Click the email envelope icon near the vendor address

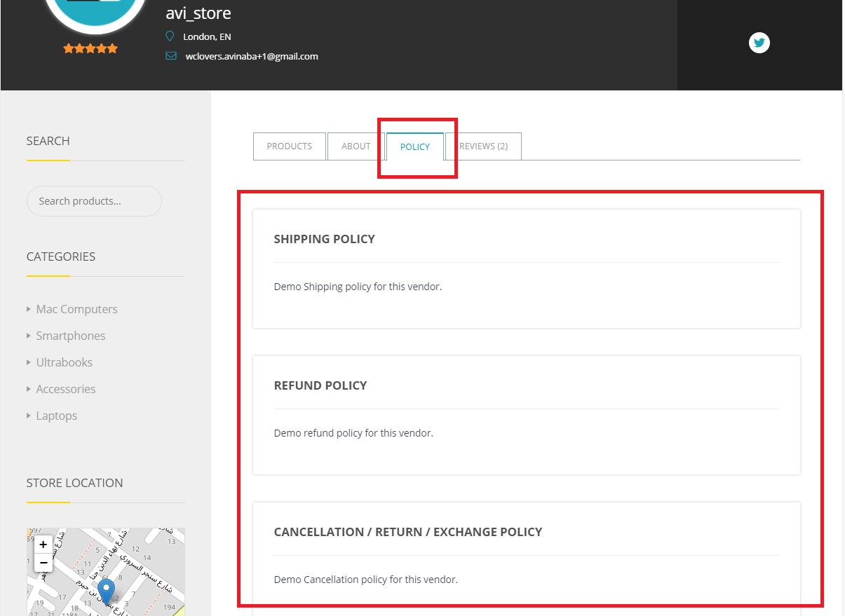click(170, 55)
